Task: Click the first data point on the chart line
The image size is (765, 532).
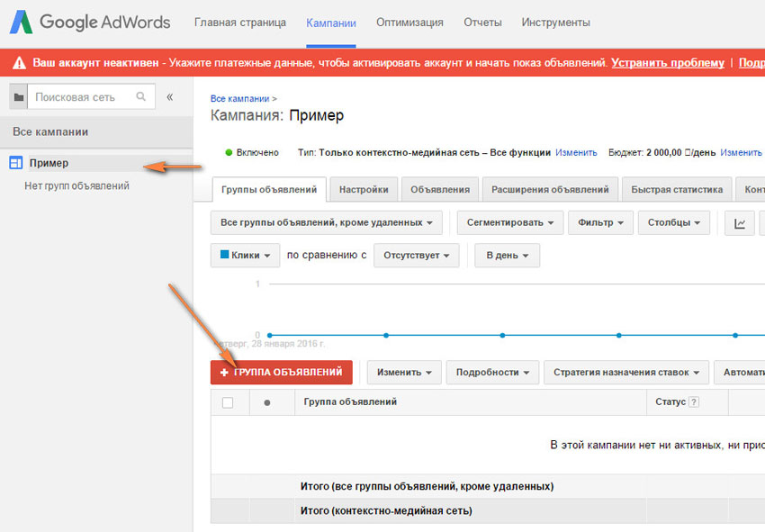Action: [270, 335]
